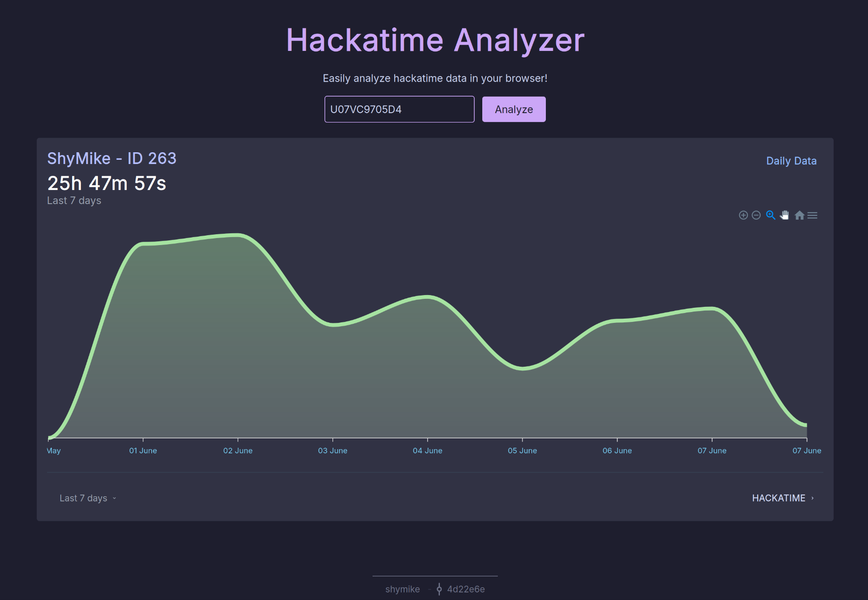Click the 25h 47m 57s total
The width and height of the screenshot is (868, 600).
[x=107, y=183]
